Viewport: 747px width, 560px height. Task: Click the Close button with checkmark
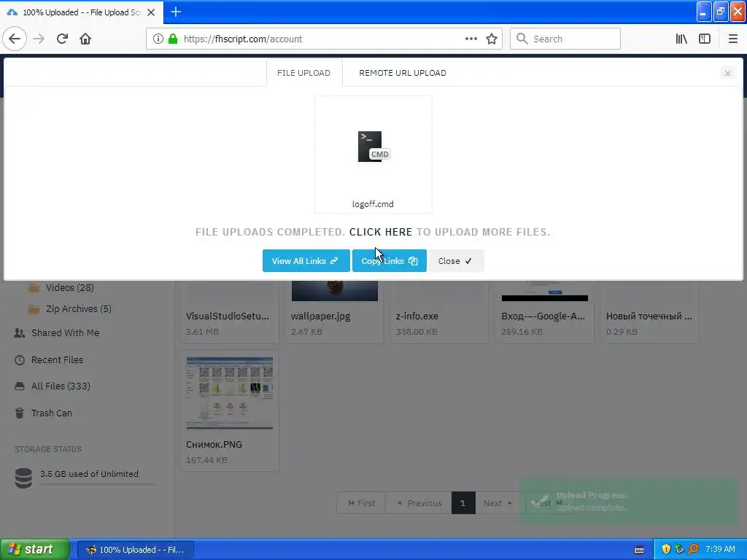(455, 261)
